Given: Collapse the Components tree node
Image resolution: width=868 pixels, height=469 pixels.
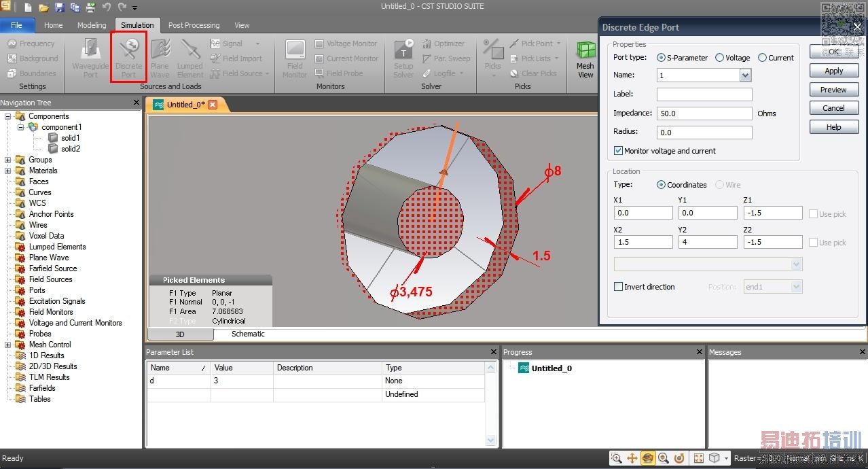Looking at the screenshot, I should (x=8, y=116).
